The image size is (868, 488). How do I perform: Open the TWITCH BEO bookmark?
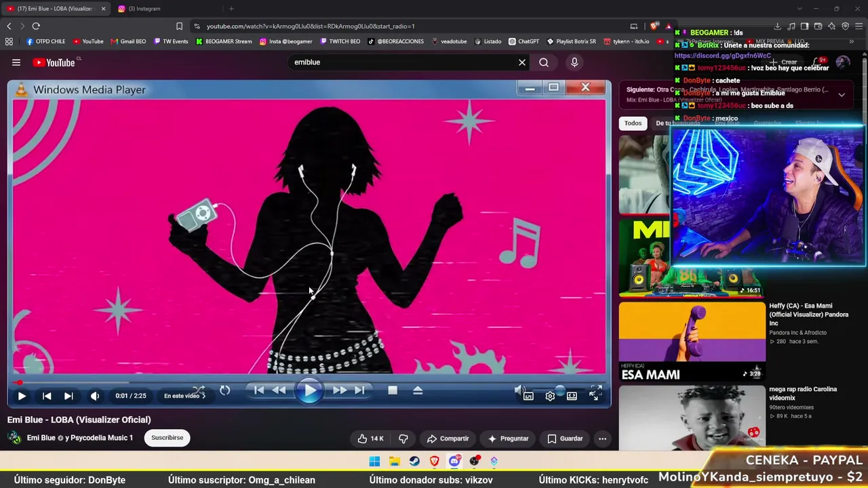pos(340,41)
